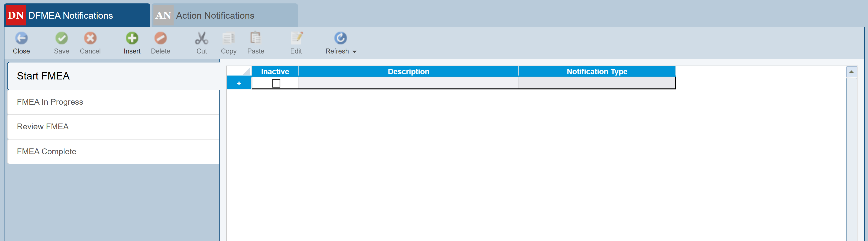Click the Description field in new row
Screen dimensions: 868x241
click(408, 83)
